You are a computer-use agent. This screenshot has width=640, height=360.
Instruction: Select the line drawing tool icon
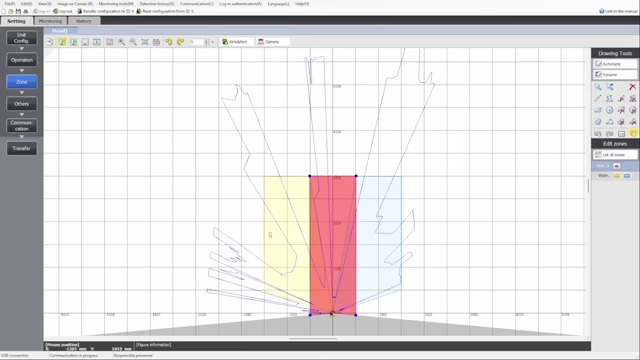tap(598, 98)
